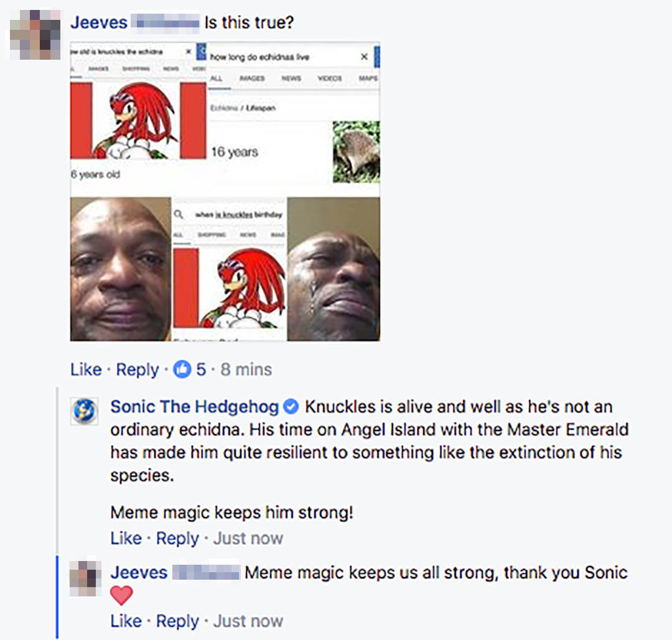Open Jeeves' small avatar on last reply
This screenshot has width=672, height=640.
(x=85, y=577)
